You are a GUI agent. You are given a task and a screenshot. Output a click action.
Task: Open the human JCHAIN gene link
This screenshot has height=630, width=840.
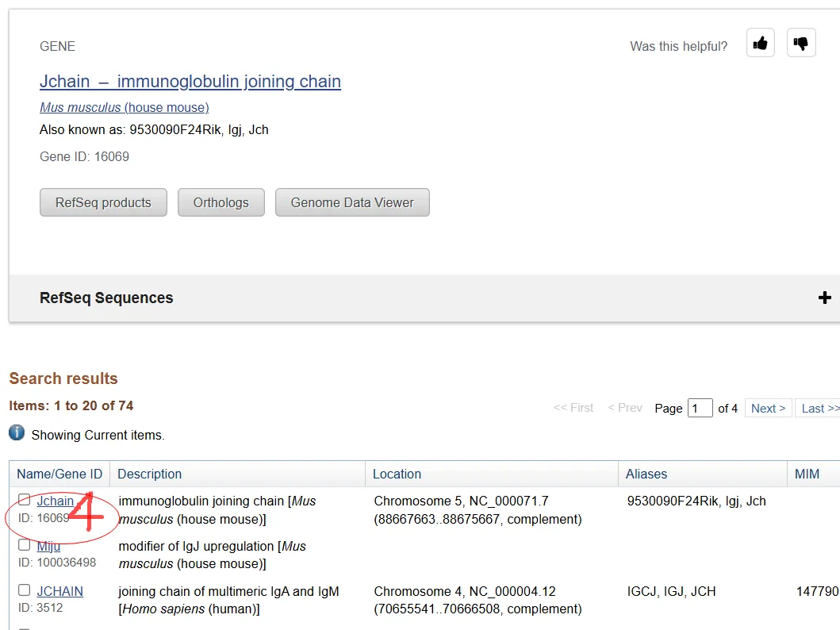click(x=59, y=591)
